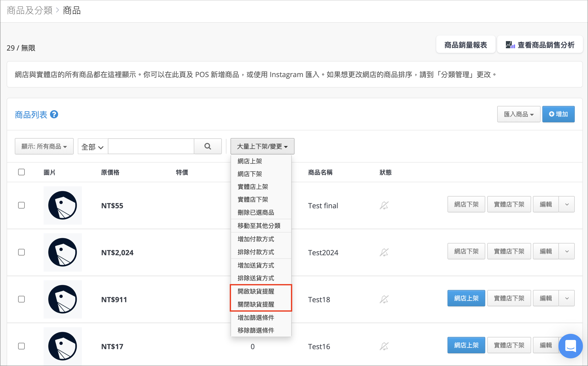Image resolution: width=588 pixels, height=366 pixels.
Task: Click the 查看商品銷售分析 button
Action: pyautogui.click(x=540, y=45)
